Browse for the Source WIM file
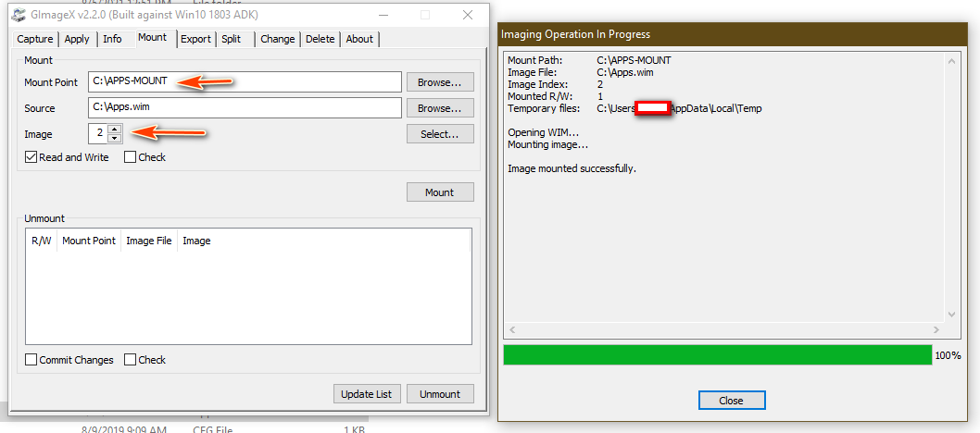This screenshot has height=433, width=980. click(x=440, y=108)
